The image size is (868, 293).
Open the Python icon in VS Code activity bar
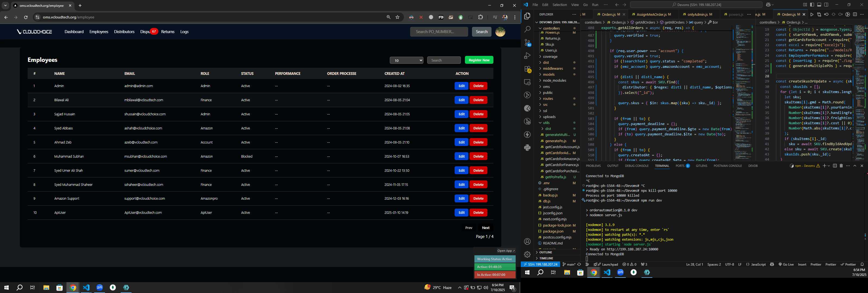coord(527,148)
